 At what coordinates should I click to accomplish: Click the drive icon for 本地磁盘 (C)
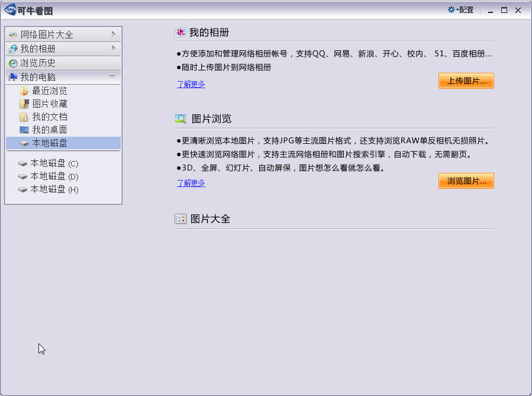[x=22, y=163]
